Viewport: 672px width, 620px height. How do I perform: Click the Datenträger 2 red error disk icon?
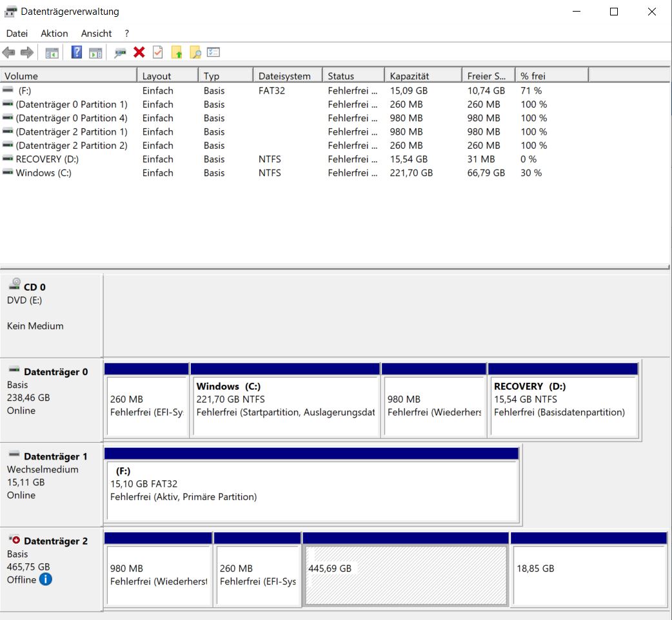point(15,539)
